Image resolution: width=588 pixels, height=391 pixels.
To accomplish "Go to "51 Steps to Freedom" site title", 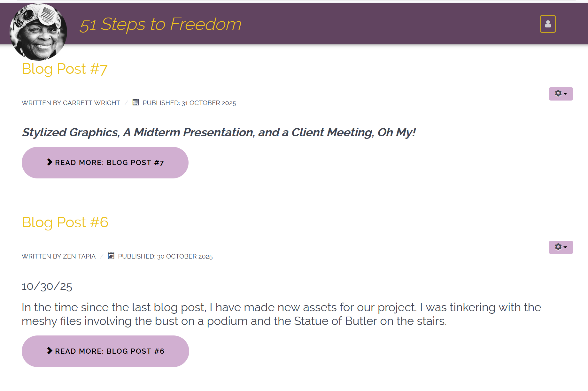I will [160, 24].
